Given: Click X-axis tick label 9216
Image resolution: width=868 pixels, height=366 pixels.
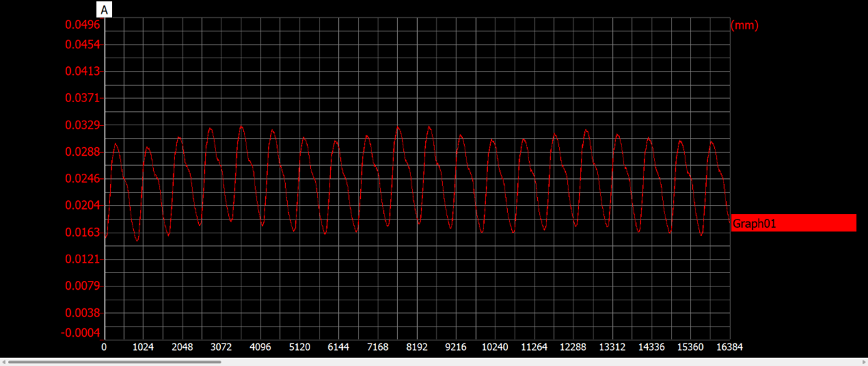Looking at the screenshot, I should pos(456,347).
